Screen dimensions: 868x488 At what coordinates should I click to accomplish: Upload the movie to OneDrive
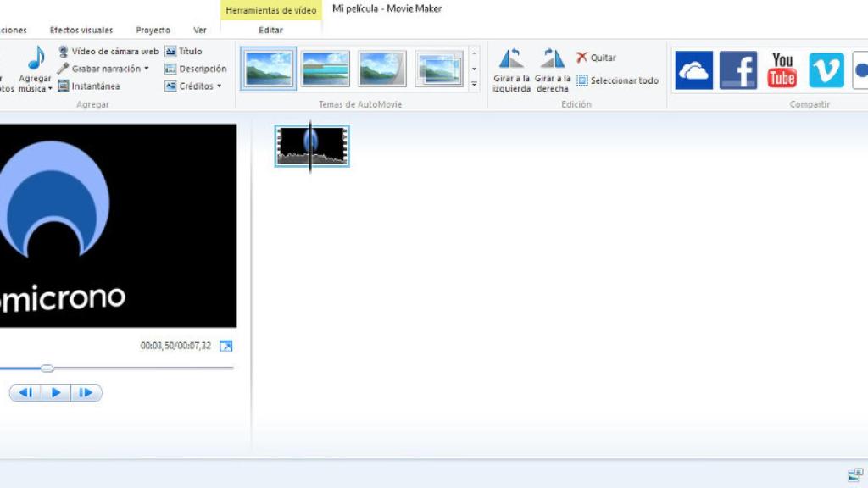(694, 70)
